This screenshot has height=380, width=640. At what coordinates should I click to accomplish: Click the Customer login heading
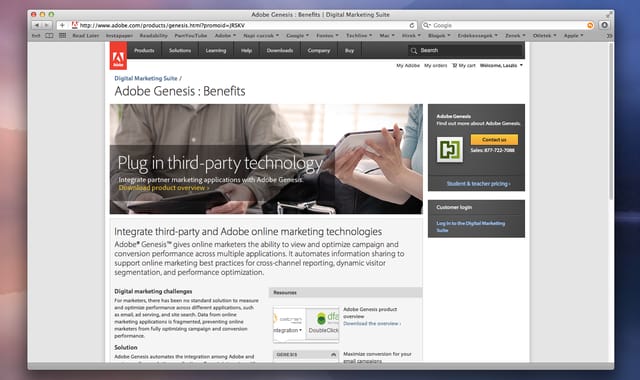454,207
